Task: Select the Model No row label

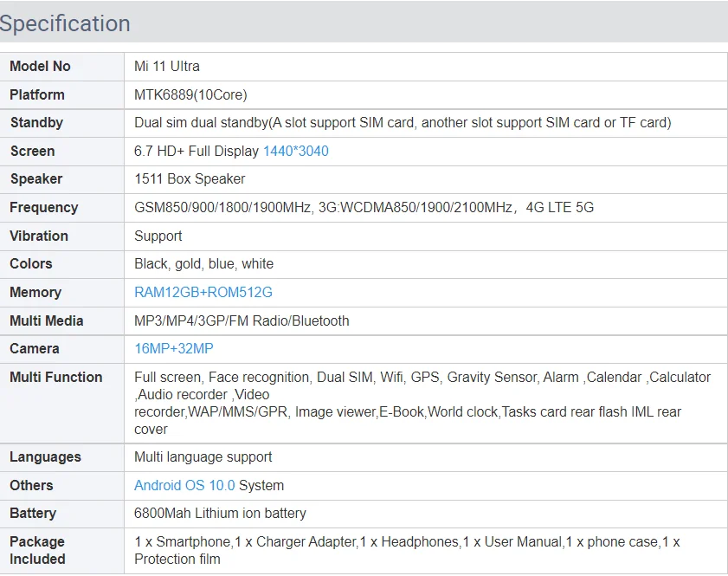Action: tap(40, 67)
